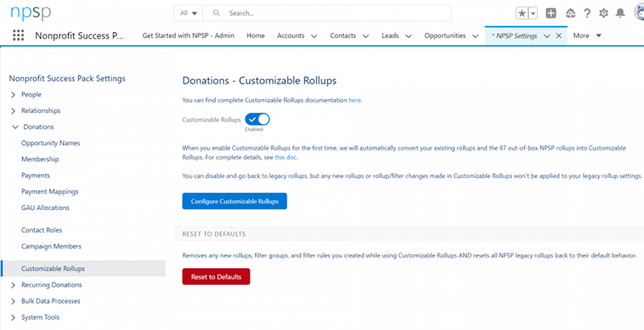Open the Salesforce Help question mark icon
This screenshot has height=330, width=644.
coord(587,13)
